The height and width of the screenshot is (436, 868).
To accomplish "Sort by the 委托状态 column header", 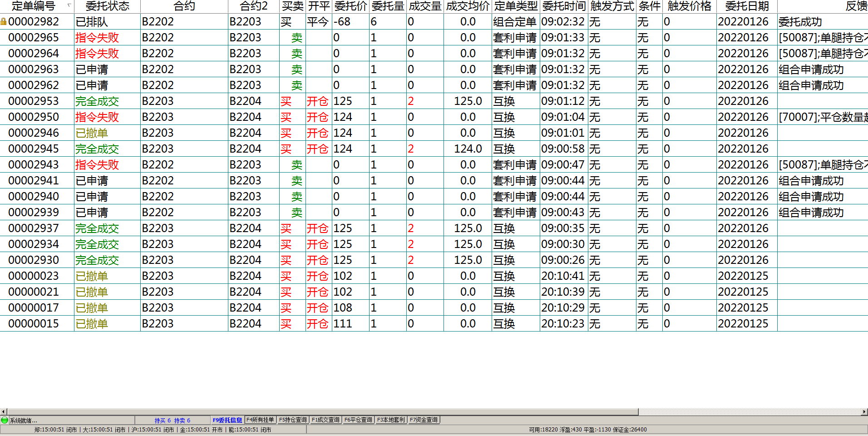I will 107,6.
